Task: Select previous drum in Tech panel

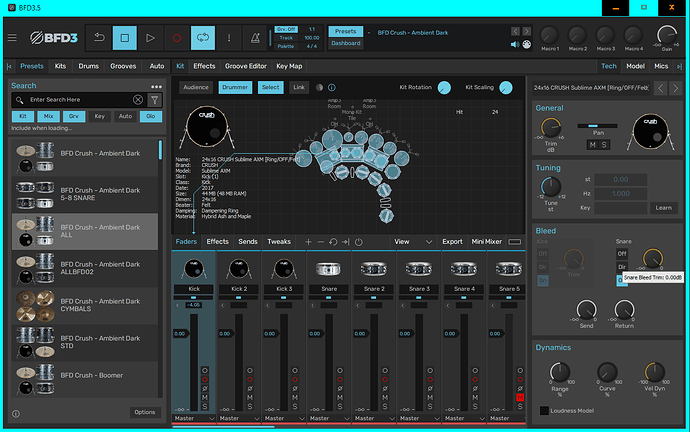Action: [x=661, y=88]
